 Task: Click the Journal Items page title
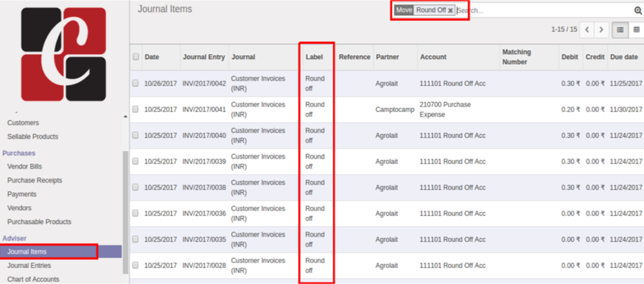[x=165, y=9]
